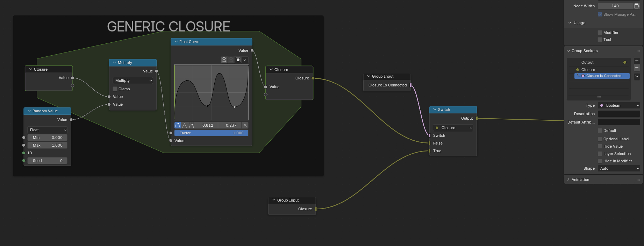Add a new group socket item
Image resolution: width=644 pixels, height=246 pixels.
coord(637,61)
